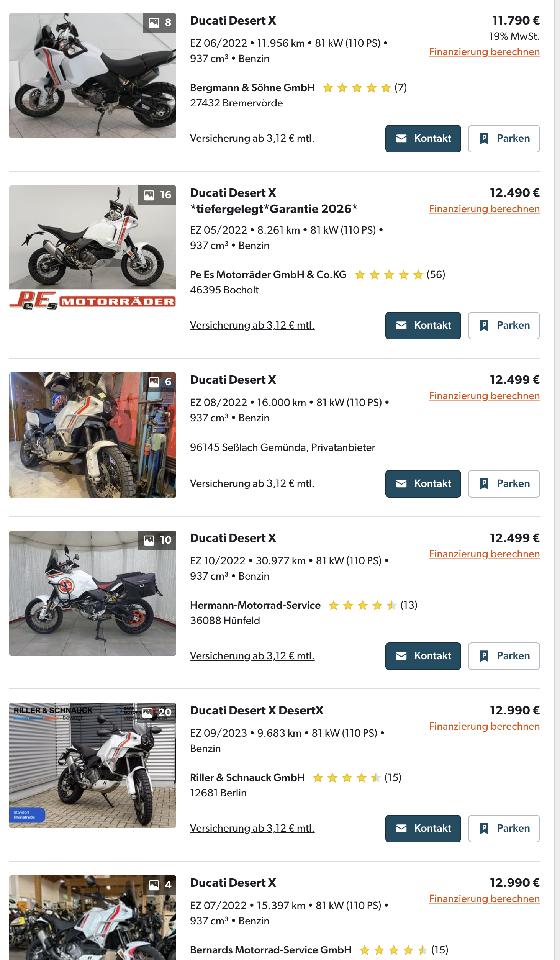
Task: Click the 16-photos gallery icon on the Pe Es listing
Action: [157, 195]
